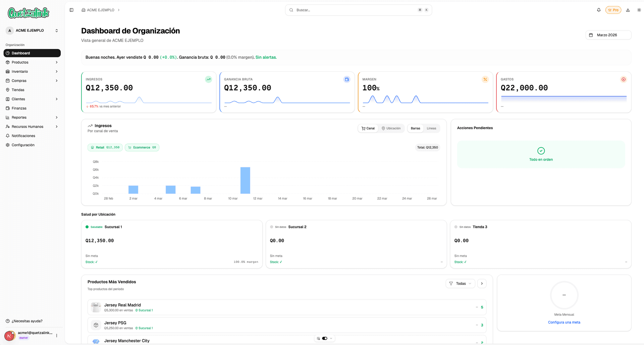Open notifications via the bell icon

(599, 10)
